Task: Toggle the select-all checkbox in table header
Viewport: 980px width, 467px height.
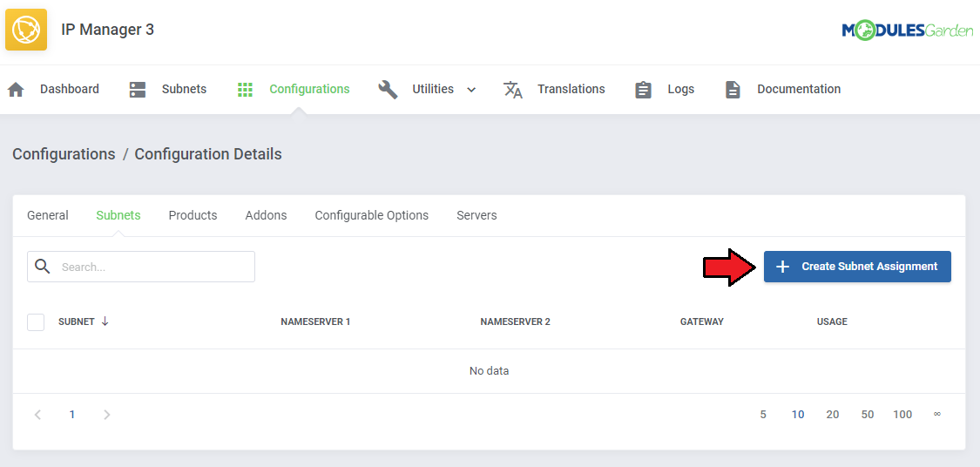Action: pyautogui.click(x=36, y=322)
